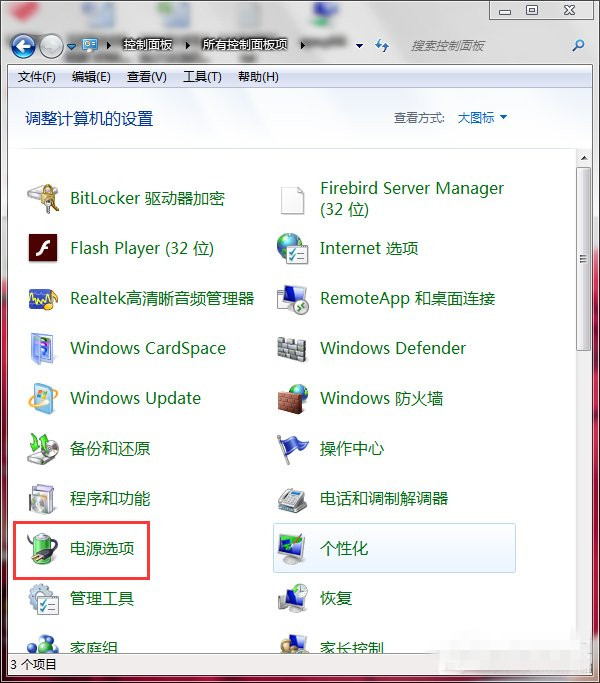Open the 工具(T) menu

tap(202, 77)
